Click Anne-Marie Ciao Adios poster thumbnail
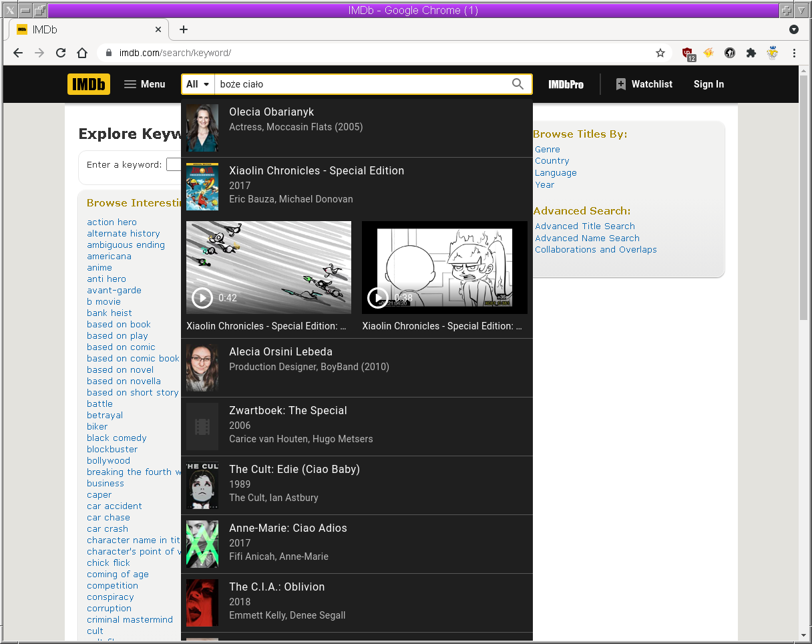812x644 pixels. [202, 544]
